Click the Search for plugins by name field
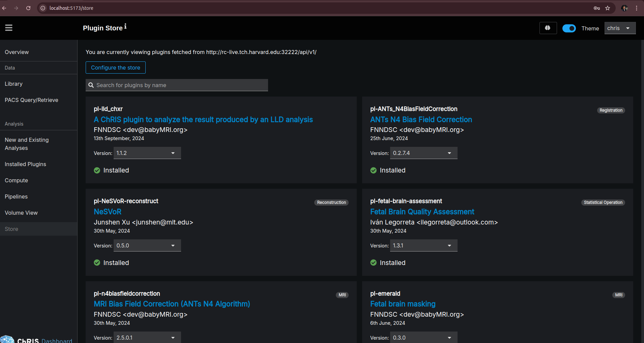The image size is (644, 343). coord(177,85)
